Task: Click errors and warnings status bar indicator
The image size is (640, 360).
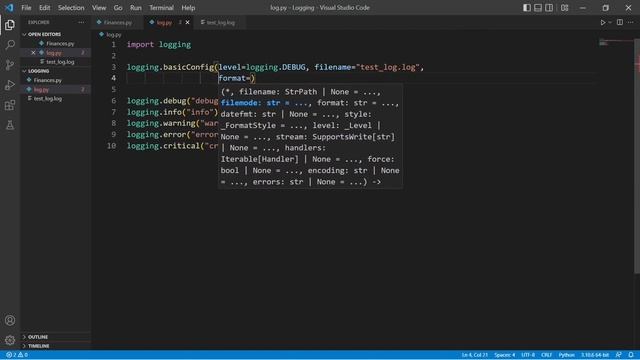Action: [17, 355]
